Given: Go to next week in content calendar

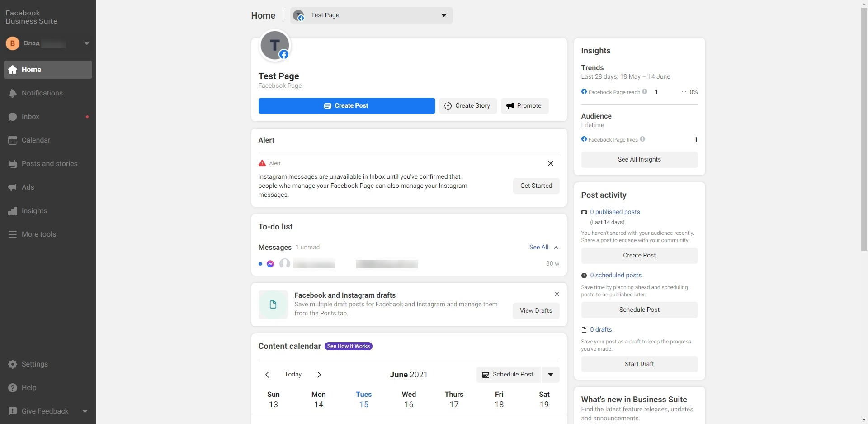Looking at the screenshot, I should pyautogui.click(x=319, y=375).
